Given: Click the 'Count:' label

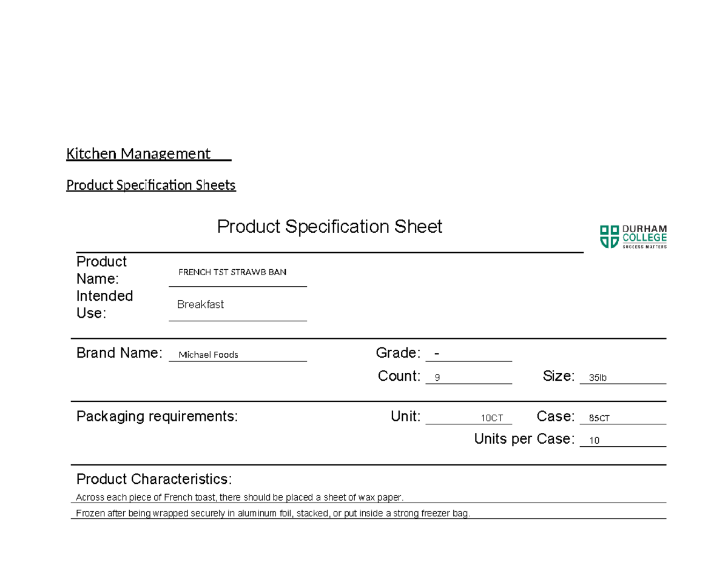Looking at the screenshot, I should coord(399,376).
